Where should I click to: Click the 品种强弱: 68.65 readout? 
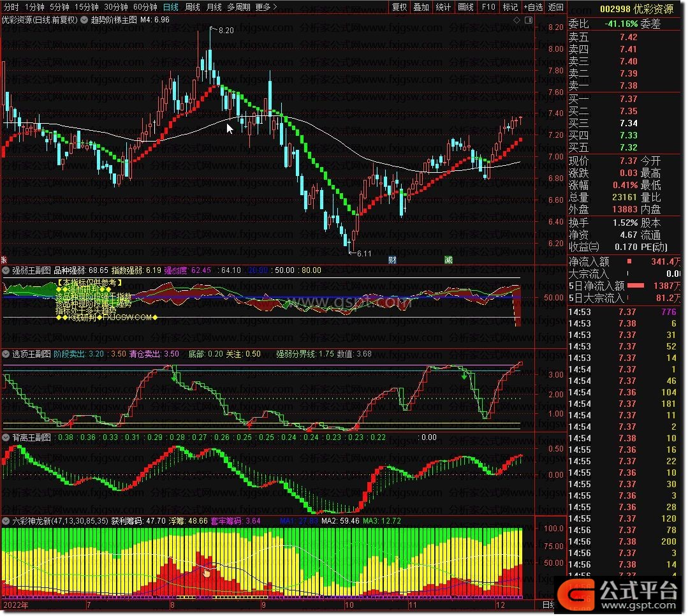pyautogui.click(x=81, y=271)
